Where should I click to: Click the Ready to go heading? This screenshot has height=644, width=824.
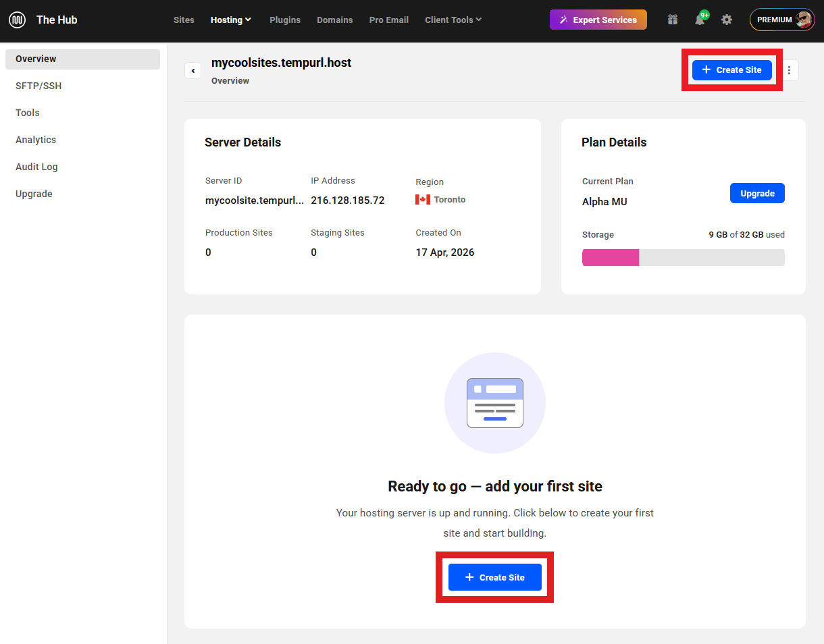click(x=495, y=486)
